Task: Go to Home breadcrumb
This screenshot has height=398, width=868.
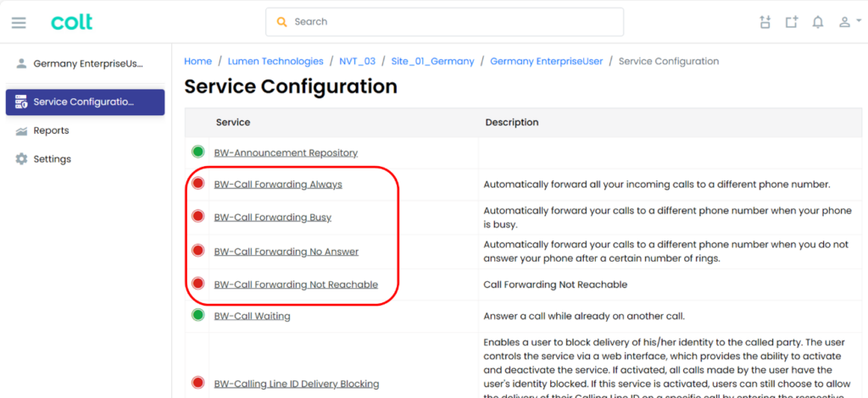Action: tap(198, 61)
